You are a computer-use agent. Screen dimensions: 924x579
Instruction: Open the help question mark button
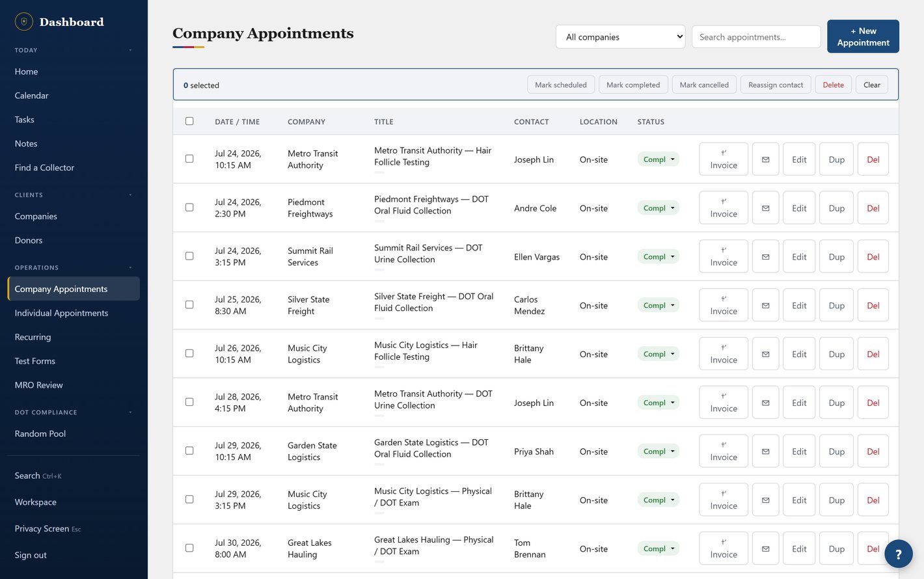898,554
